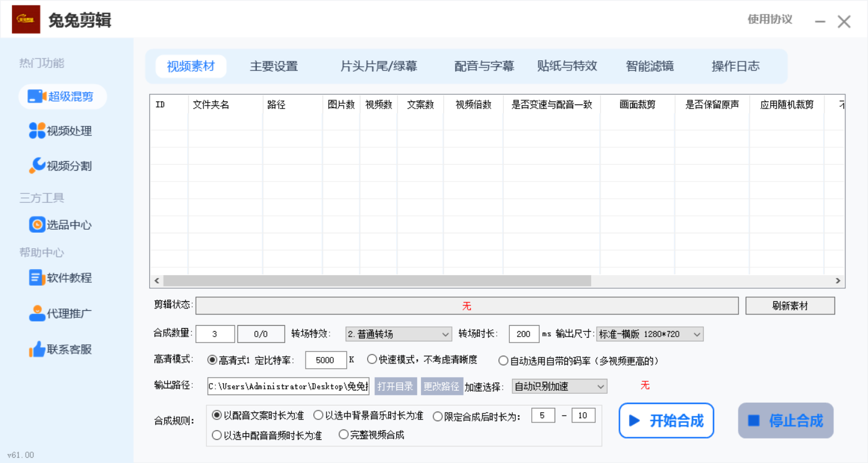Click the table's horizontal scrollbar
Image resolution: width=868 pixels, height=463 pixels.
376,280
